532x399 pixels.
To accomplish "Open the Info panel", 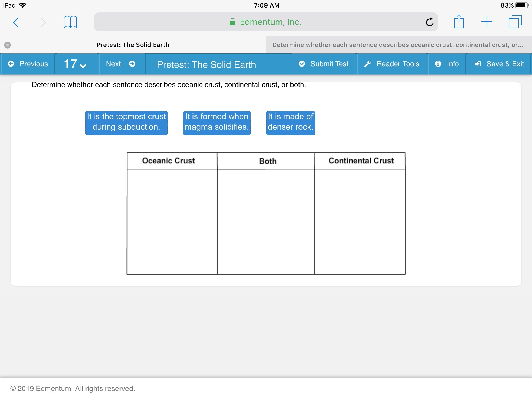I will click(447, 64).
